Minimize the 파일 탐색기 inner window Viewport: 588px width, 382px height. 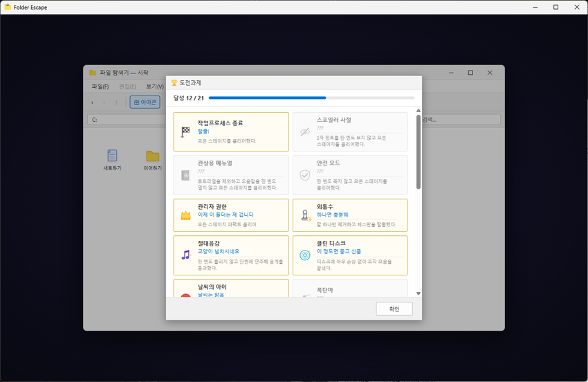pyautogui.click(x=452, y=73)
